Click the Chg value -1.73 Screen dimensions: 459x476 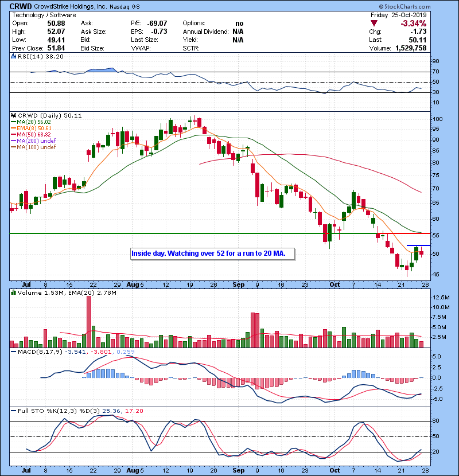coord(419,32)
